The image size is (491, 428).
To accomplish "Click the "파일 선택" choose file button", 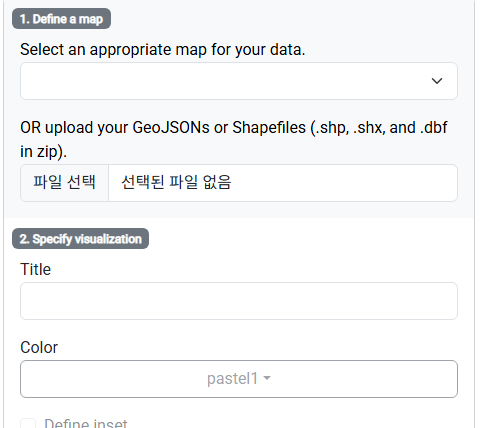I will pos(64,183).
